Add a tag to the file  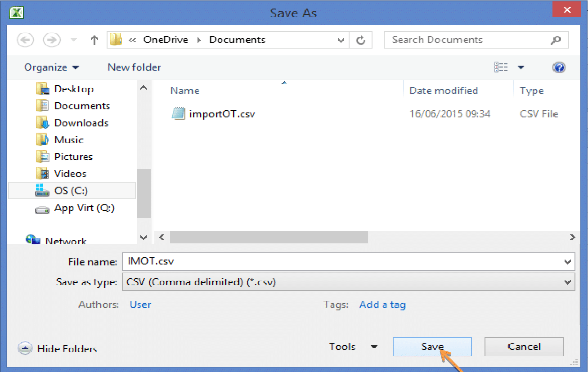click(x=382, y=305)
